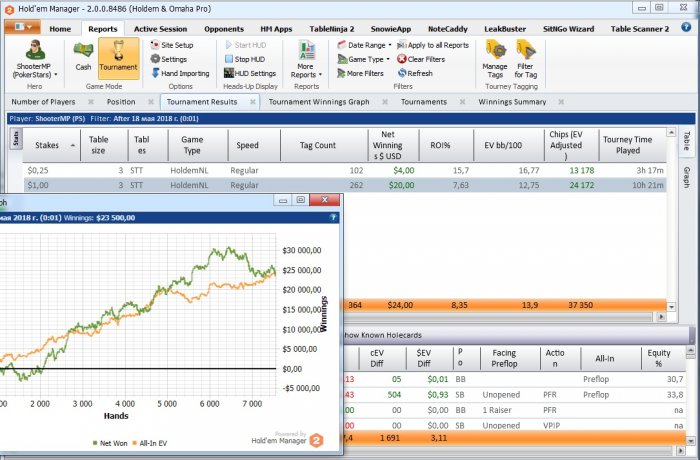Open the vertical Stats side button
This screenshot has width=700, height=460.
tap(16, 139)
